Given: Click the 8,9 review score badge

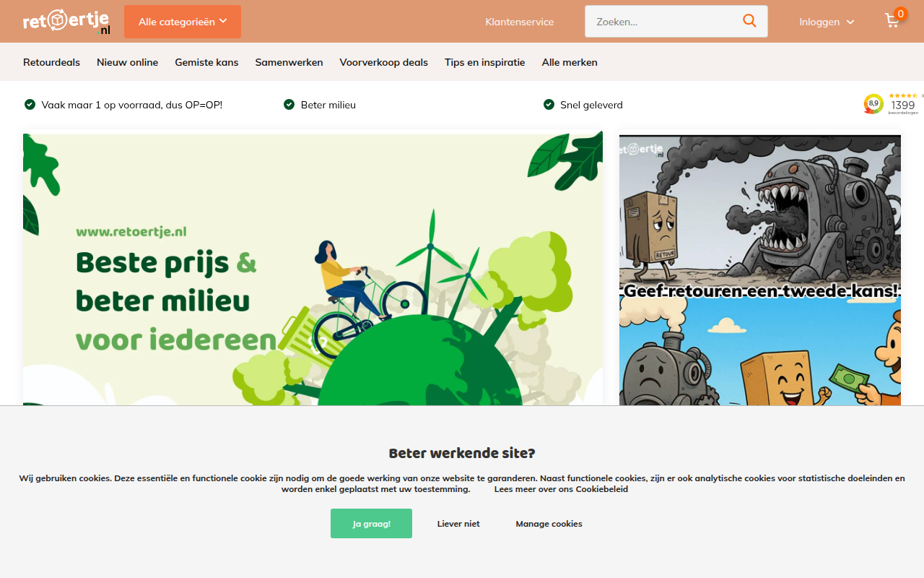Looking at the screenshot, I should (873, 104).
